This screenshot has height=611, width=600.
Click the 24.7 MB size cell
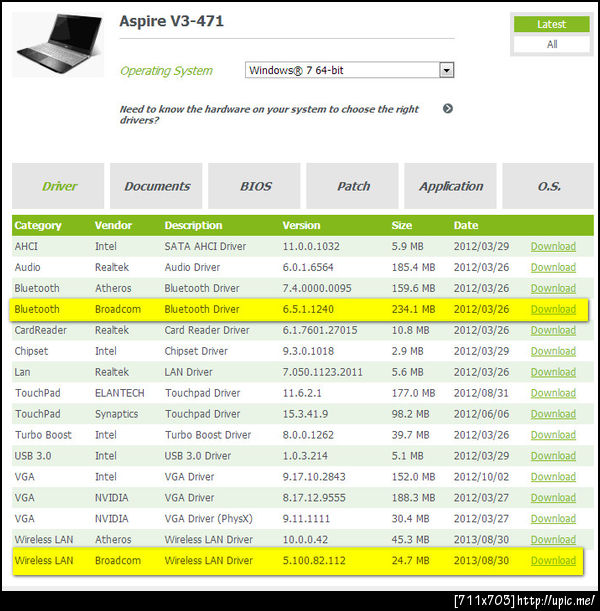[410, 561]
